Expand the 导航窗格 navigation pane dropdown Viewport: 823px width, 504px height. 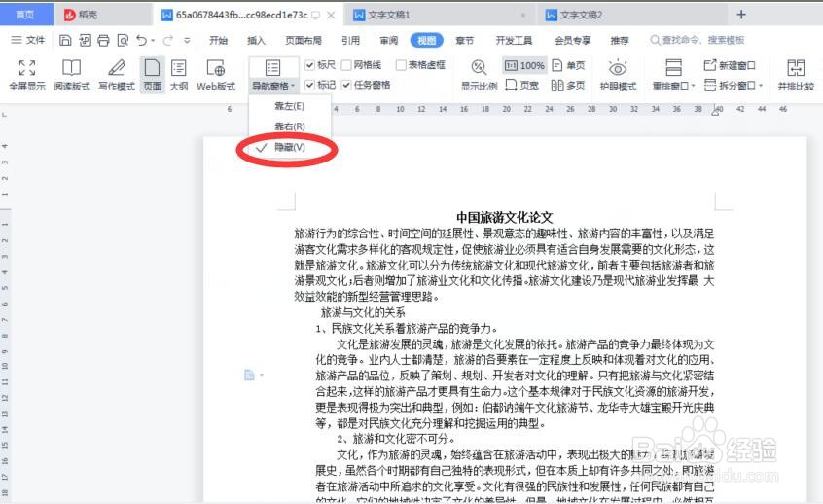[273, 86]
